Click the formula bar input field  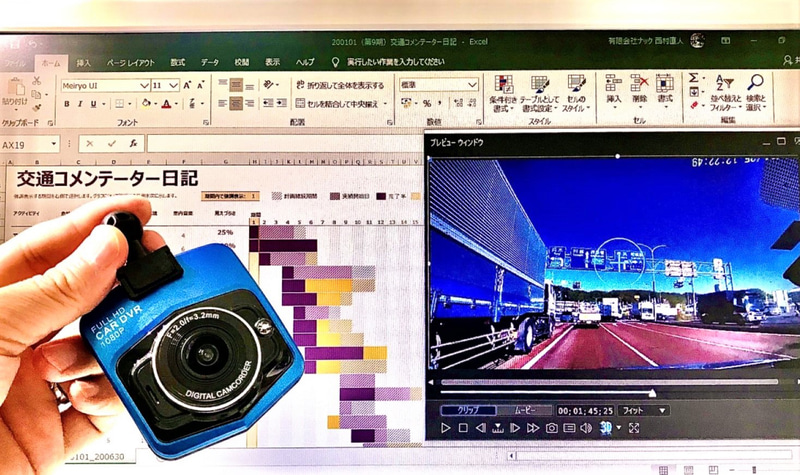284,144
